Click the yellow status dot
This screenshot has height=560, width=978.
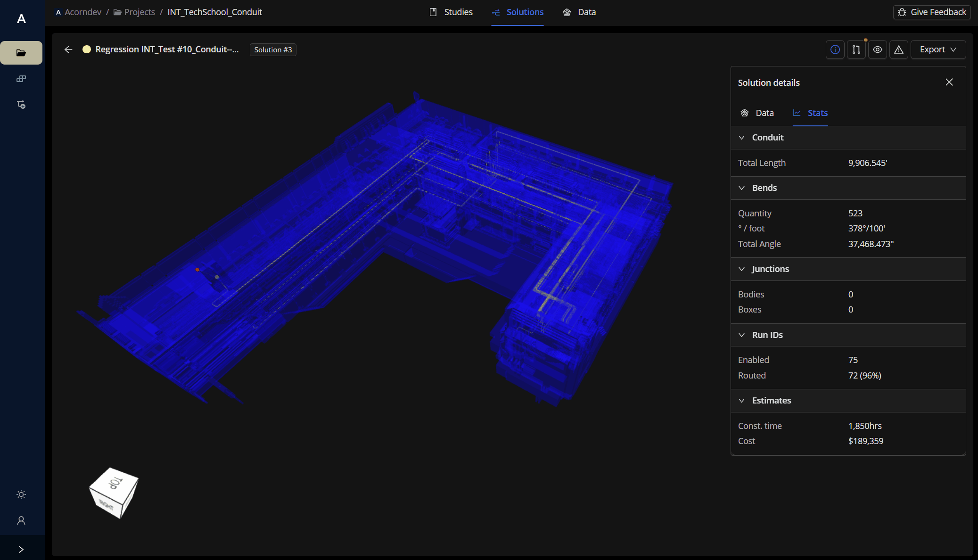click(87, 49)
